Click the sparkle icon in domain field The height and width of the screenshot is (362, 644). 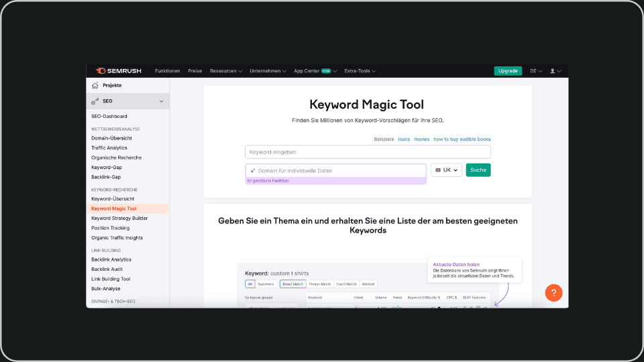[x=253, y=171]
